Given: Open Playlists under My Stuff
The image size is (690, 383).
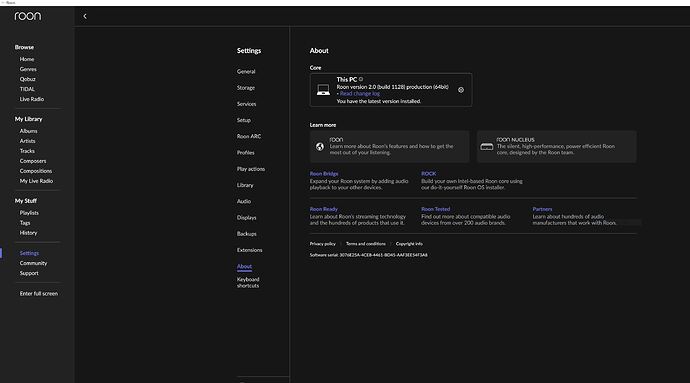Looking at the screenshot, I should click(29, 213).
